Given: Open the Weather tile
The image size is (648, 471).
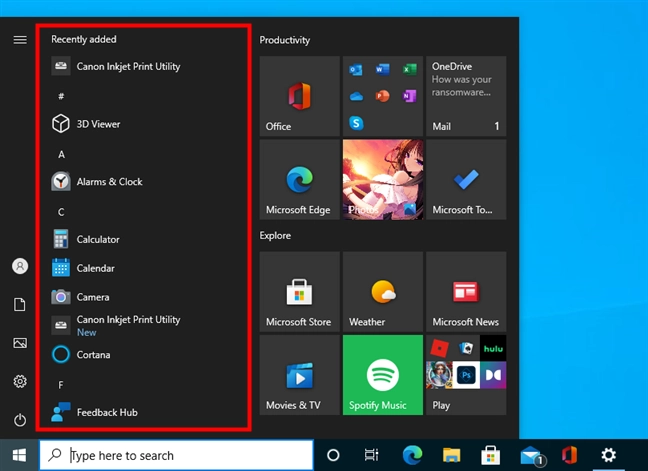Looking at the screenshot, I should 383,292.
